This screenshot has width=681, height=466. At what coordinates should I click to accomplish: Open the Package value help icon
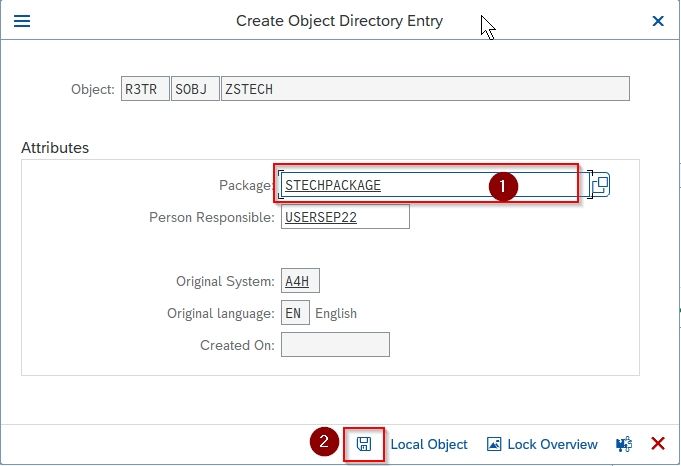pos(601,185)
